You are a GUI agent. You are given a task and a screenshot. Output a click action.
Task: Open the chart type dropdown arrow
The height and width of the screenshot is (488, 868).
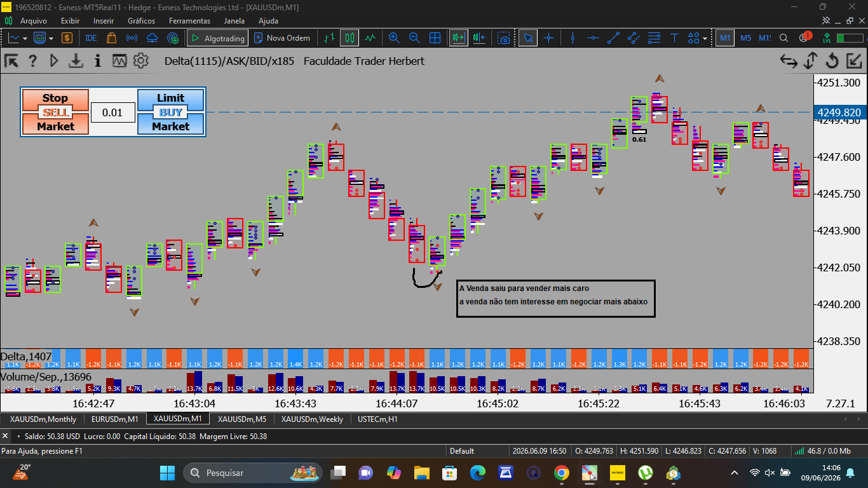click(25, 38)
